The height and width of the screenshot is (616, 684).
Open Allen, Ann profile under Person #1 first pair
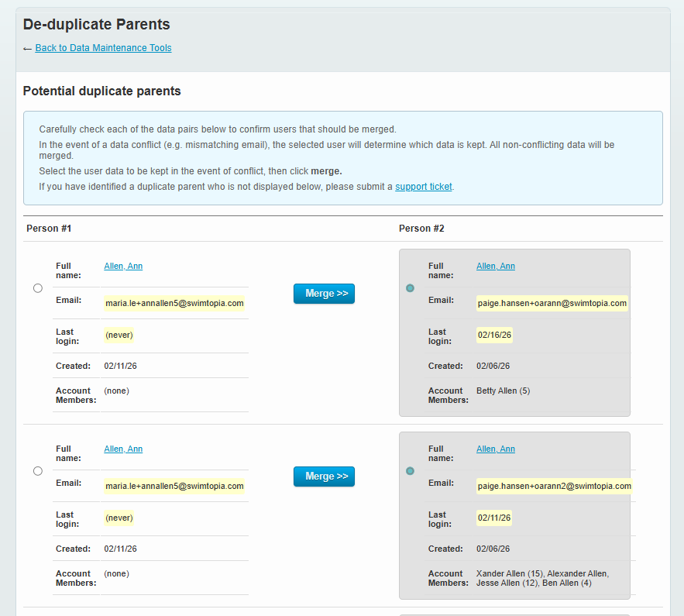point(122,266)
